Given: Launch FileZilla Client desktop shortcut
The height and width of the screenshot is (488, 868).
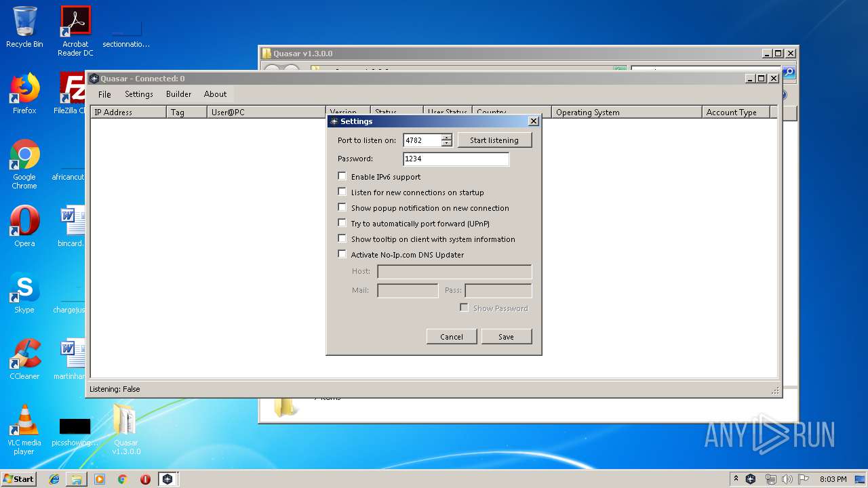Looking at the screenshot, I should tap(71, 94).
